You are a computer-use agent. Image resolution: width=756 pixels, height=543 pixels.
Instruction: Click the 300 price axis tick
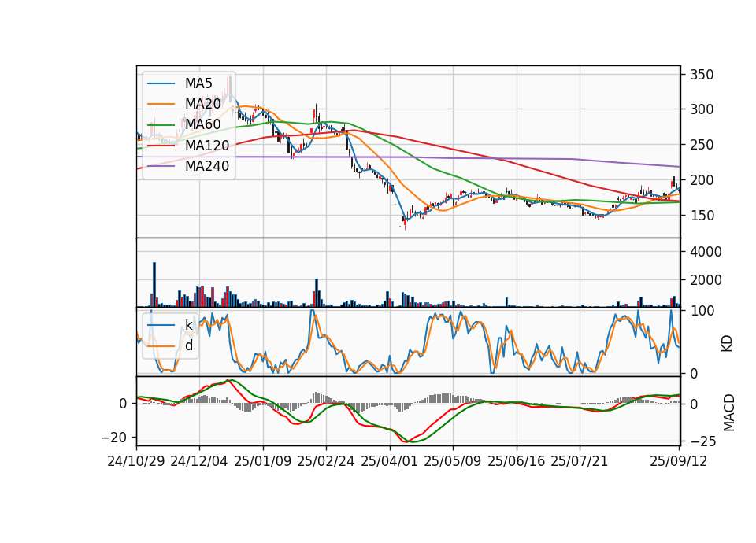pyautogui.click(x=702, y=109)
